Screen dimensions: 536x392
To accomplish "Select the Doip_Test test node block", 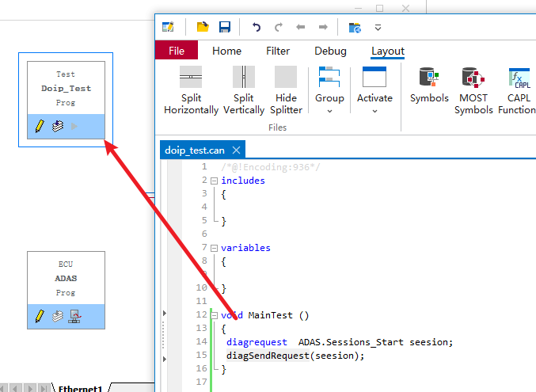I will [66, 100].
